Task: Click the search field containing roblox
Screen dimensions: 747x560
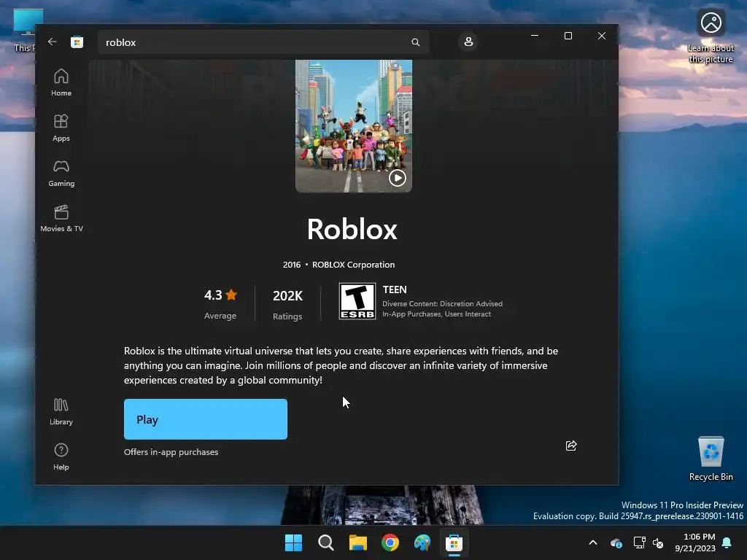Action: (263, 42)
